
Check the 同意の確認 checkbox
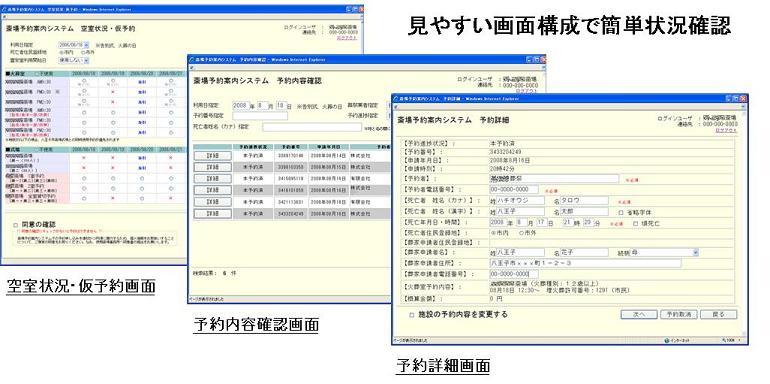coord(15,224)
